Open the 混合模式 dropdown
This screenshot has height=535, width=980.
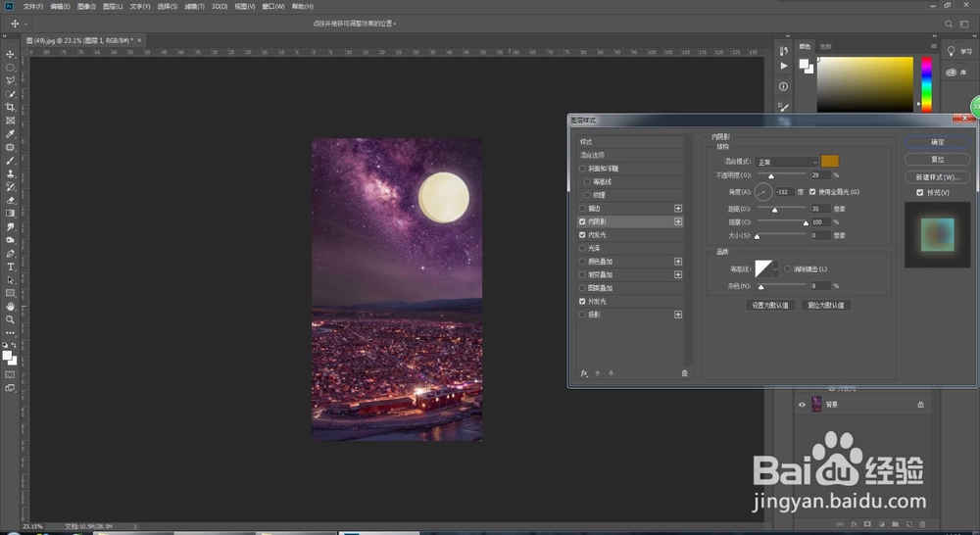pos(786,162)
